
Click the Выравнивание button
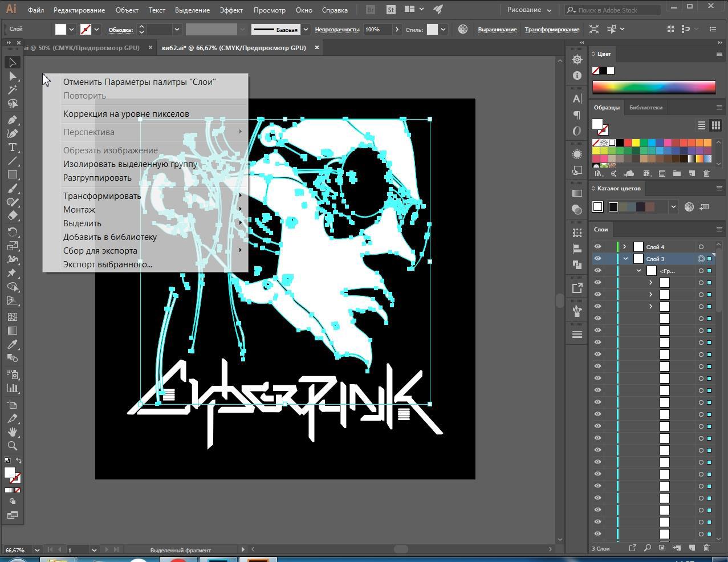pyautogui.click(x=497, y=29)
